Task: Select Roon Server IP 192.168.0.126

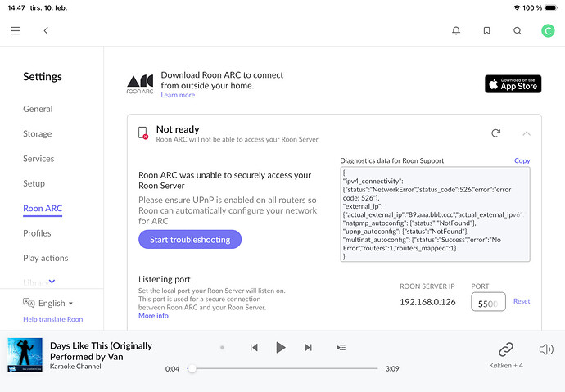Action: [x=427, y=302]
